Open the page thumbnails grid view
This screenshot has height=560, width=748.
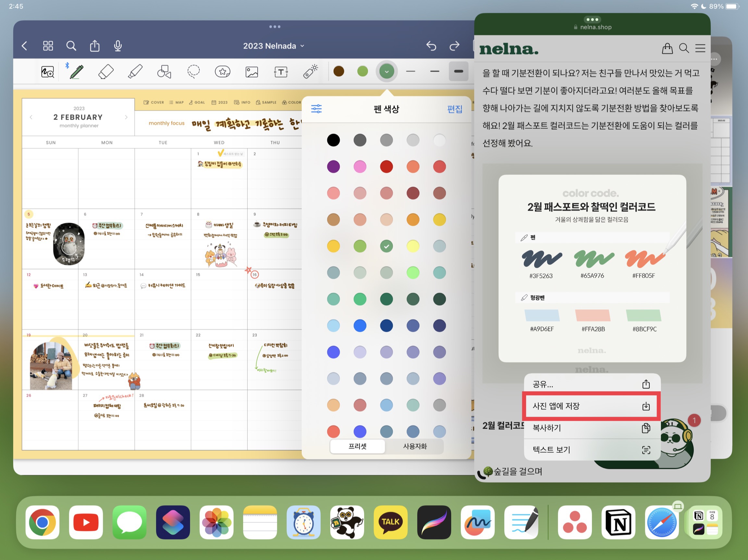click(48, 46)
